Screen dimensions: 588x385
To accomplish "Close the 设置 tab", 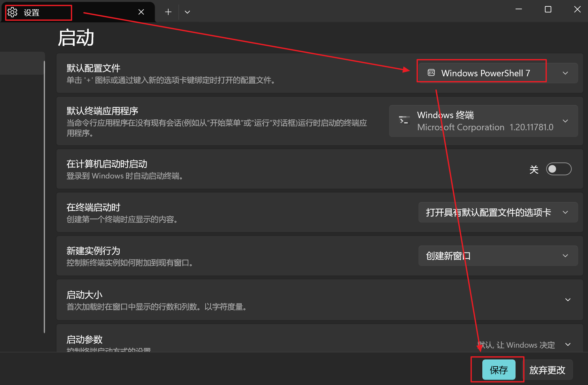I will 141,12.
